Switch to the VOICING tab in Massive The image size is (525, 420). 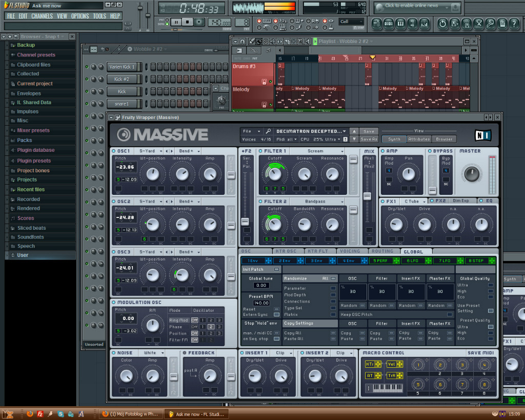tap(350, 251)
